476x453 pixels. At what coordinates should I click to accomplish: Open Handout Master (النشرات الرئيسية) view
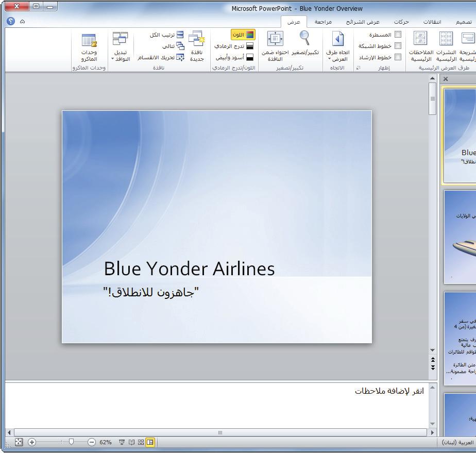(446, 46)
